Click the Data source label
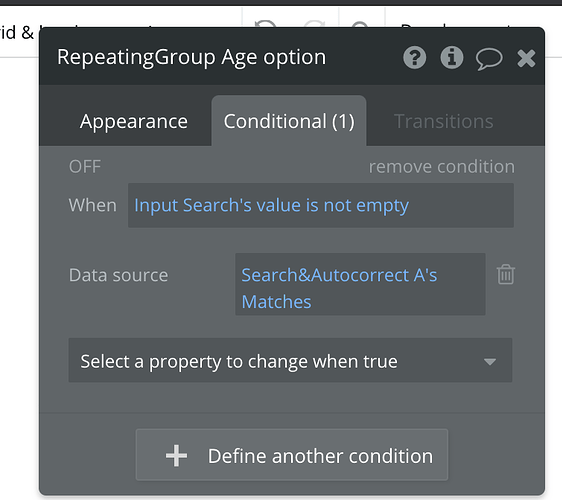This screenshot has height=500, width=562. [118, 275]
